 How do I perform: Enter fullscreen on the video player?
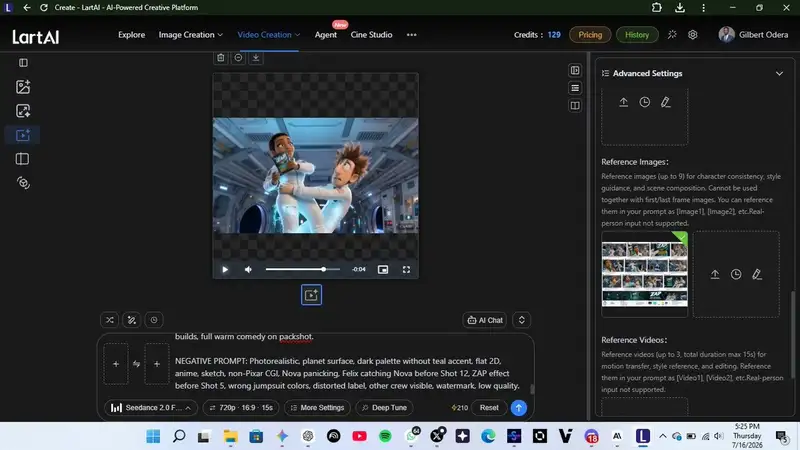point(406,269)
